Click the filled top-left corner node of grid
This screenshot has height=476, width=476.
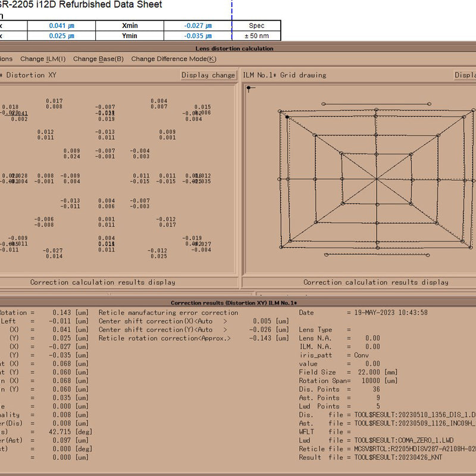(x=288, y=118)
